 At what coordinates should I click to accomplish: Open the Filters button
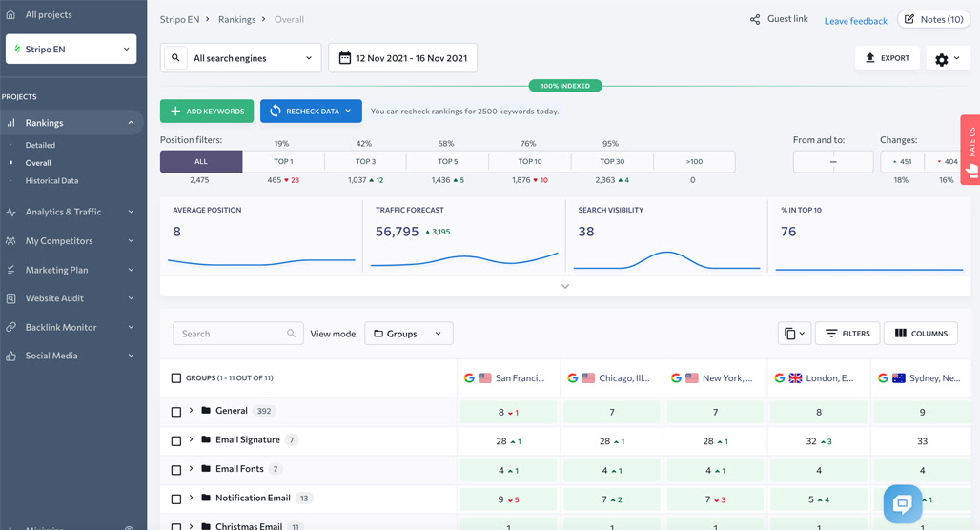tap(847, 334)
